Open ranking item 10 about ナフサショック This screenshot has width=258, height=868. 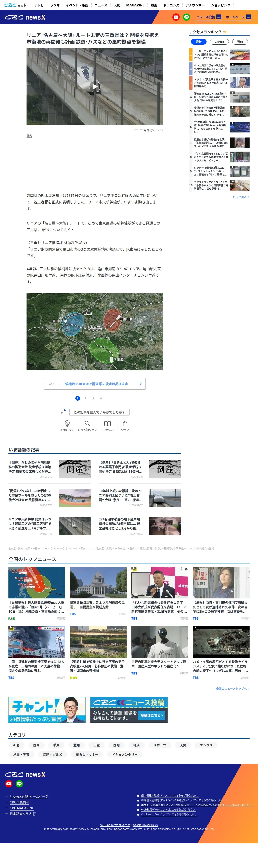coord(219,185)
